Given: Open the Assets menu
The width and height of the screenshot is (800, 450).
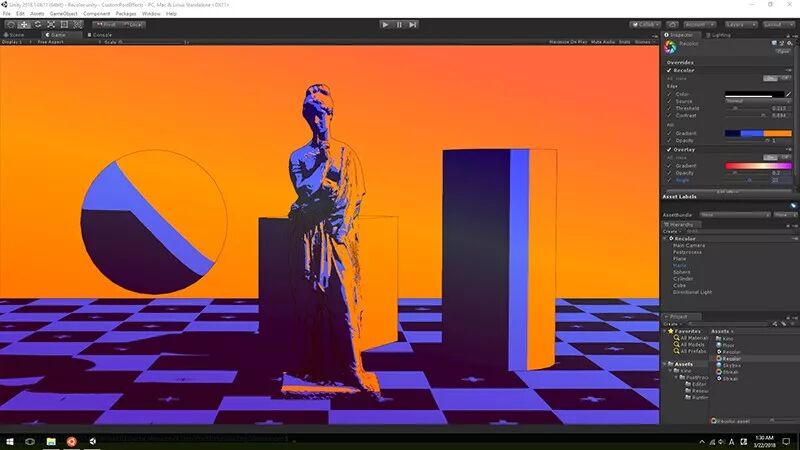Looking at the screenshot, I should (37, 14).
